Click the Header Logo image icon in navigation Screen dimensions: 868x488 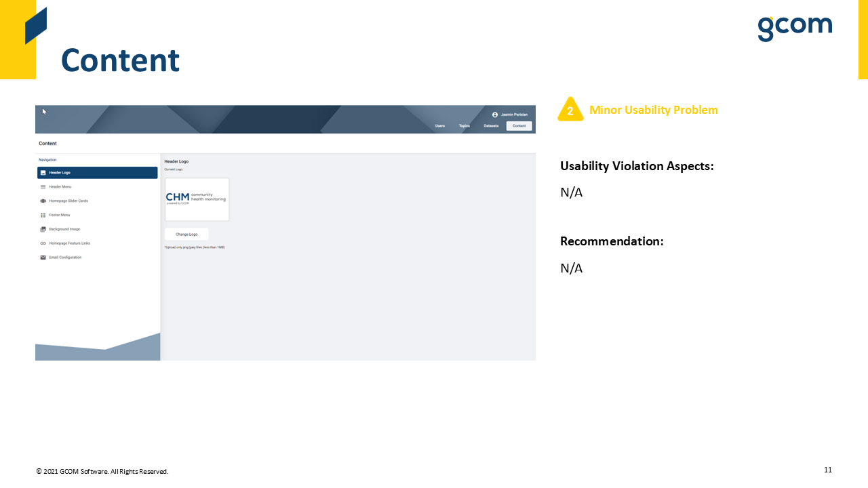(43, 173)
